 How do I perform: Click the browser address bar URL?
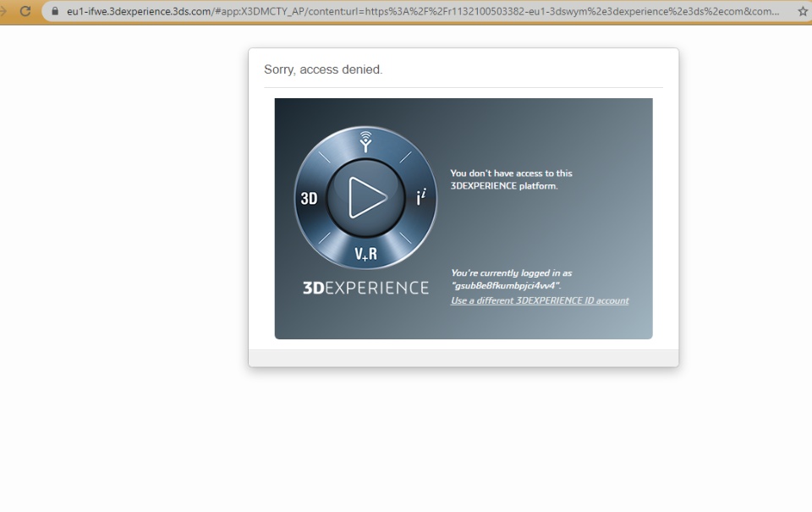point(423,11)
